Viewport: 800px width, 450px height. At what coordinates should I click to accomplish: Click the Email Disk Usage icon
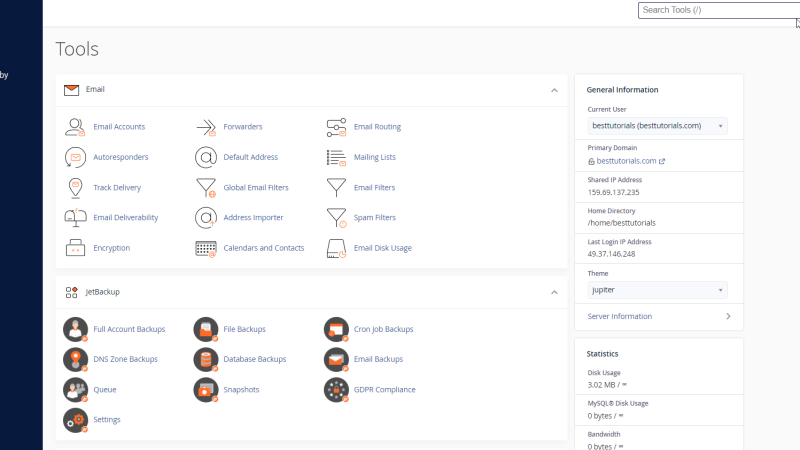click(336, 248)
